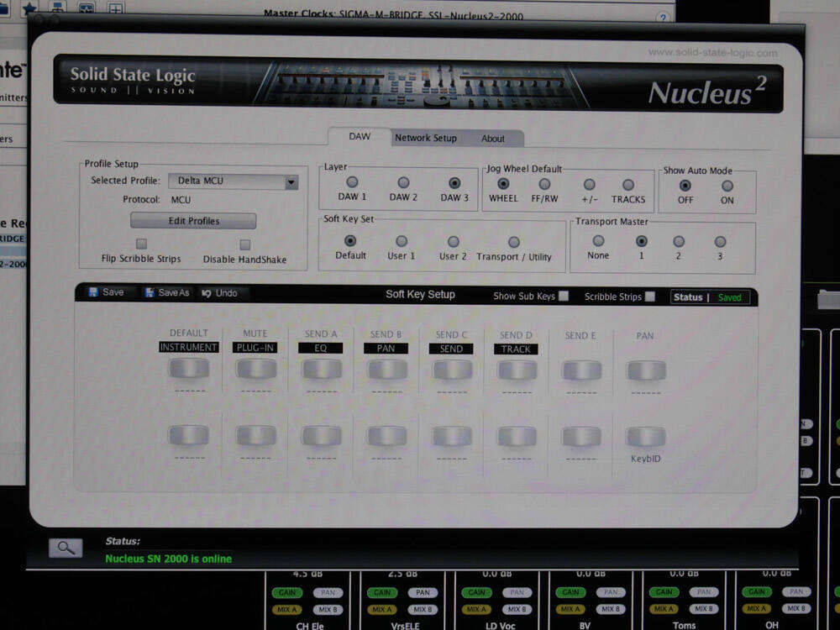This screenshot has height=630, width=840.
Task: Toggle Scribble Strips checkbox in Soft Key Setup bar
Action: (x=650, y=297)
